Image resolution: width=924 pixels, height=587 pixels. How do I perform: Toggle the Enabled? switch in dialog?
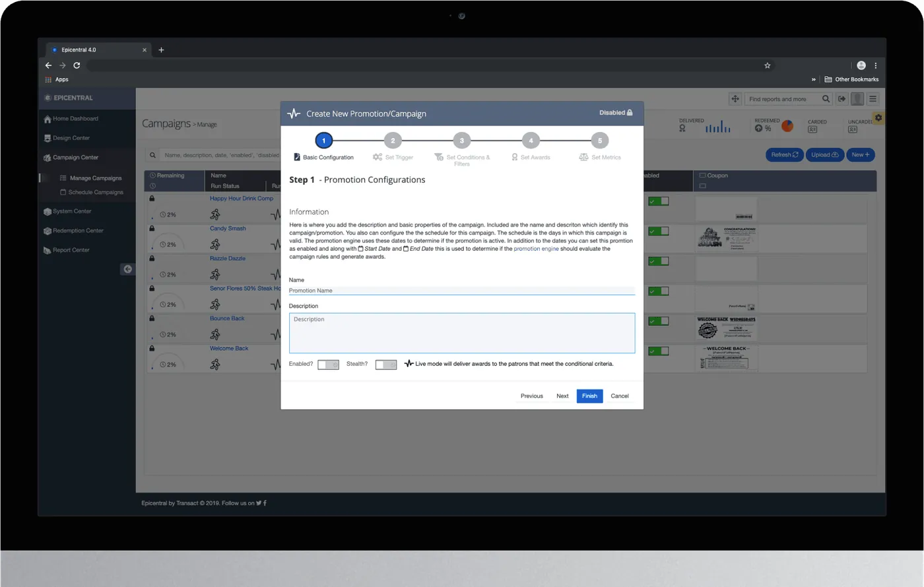tap(328, 364)
